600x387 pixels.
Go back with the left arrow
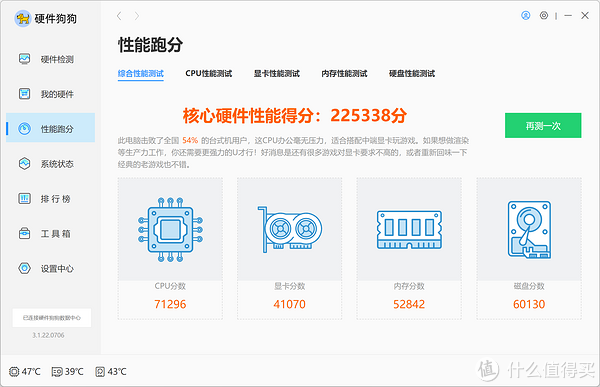(119, 16)
